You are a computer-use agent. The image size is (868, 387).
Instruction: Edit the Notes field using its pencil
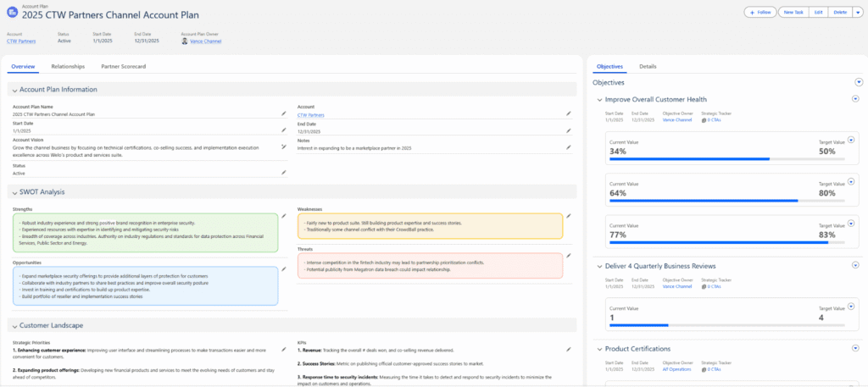[x=569, y=146]
